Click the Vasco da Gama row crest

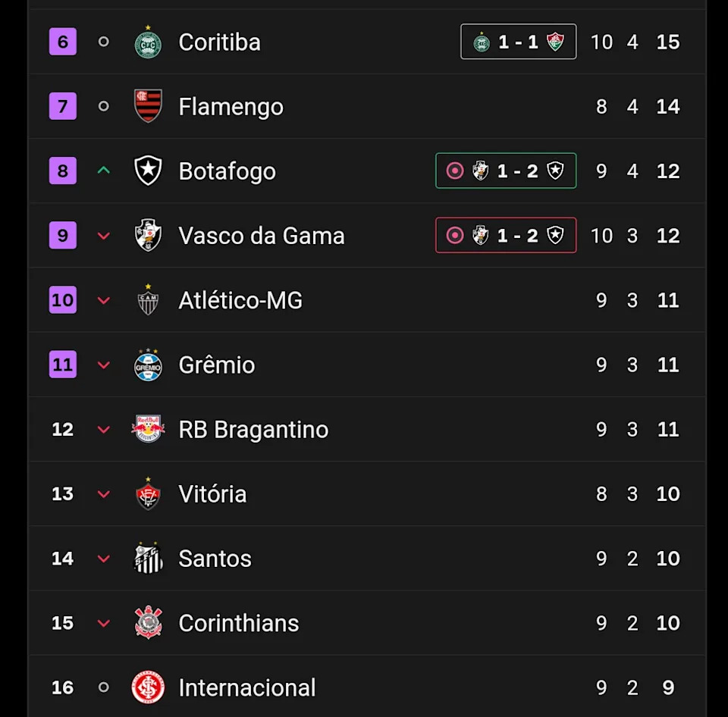pyautogui.click(x=148, y=236)
